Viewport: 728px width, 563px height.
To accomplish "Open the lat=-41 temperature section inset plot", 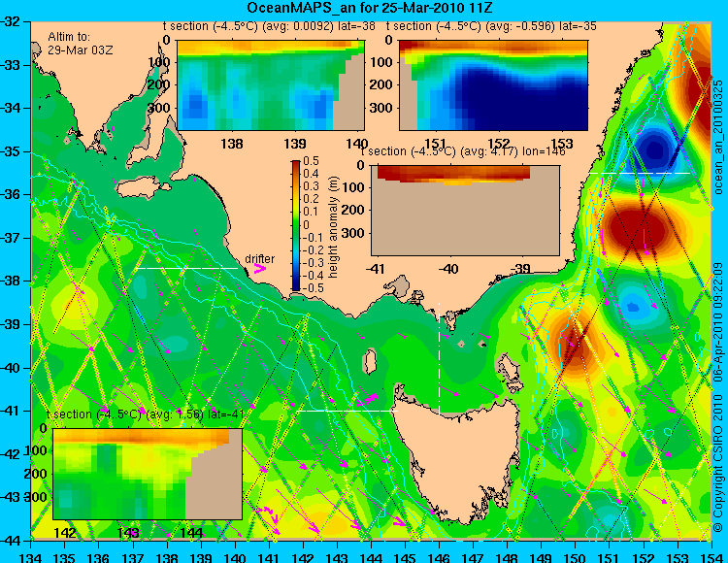I will (148, 474).
